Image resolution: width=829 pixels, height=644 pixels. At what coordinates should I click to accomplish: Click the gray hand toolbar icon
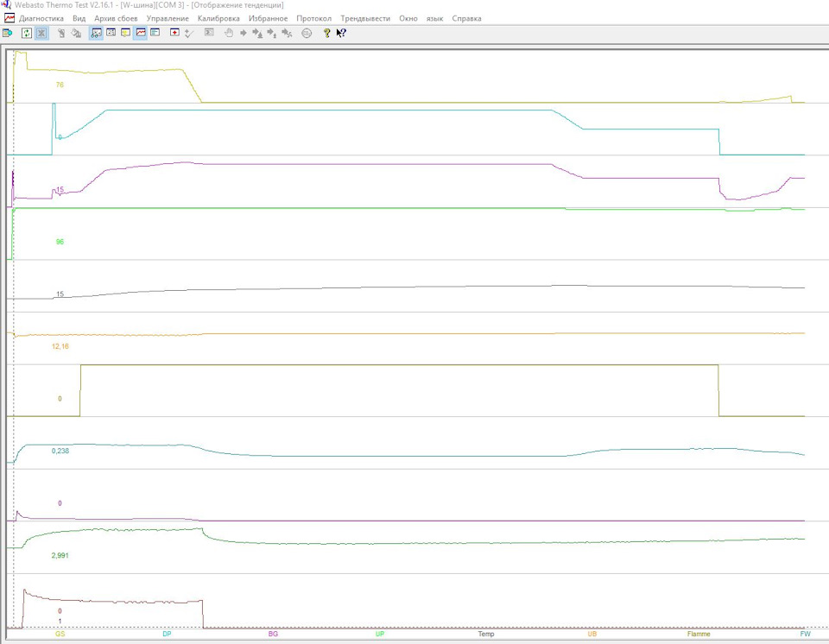228,33
